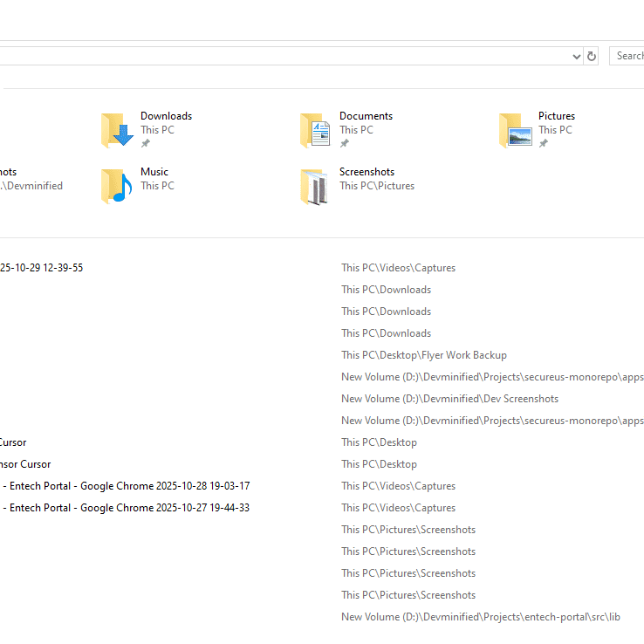
Task: Click 'This PC\Pictures' under Screenshots folder
Action: (377, 186)
